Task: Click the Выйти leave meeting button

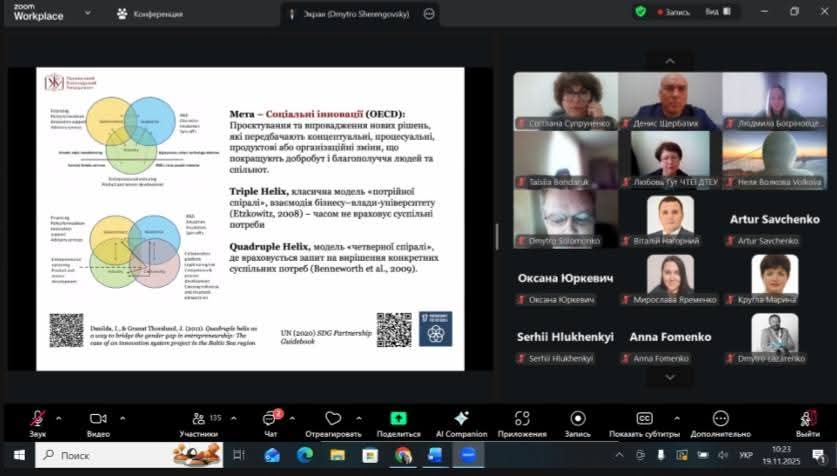Action: point(808,422)
